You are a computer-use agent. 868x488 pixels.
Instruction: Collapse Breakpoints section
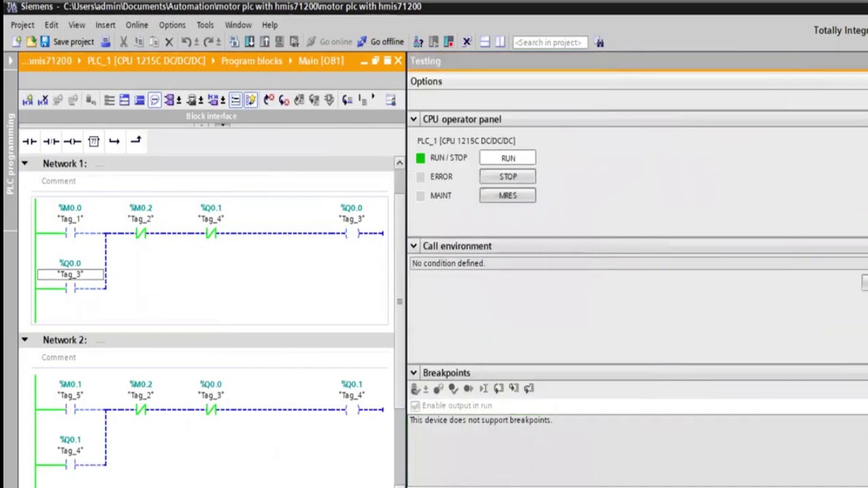pos(413,373)
